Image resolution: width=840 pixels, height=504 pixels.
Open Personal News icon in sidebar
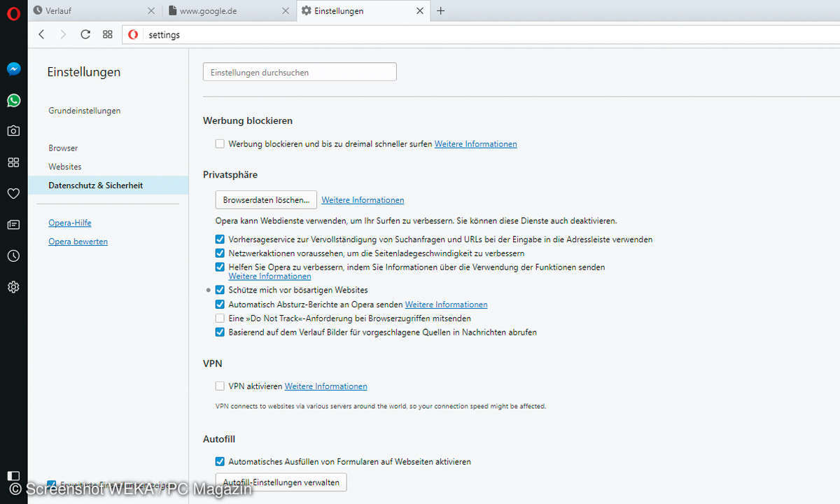tap(13, 225)
